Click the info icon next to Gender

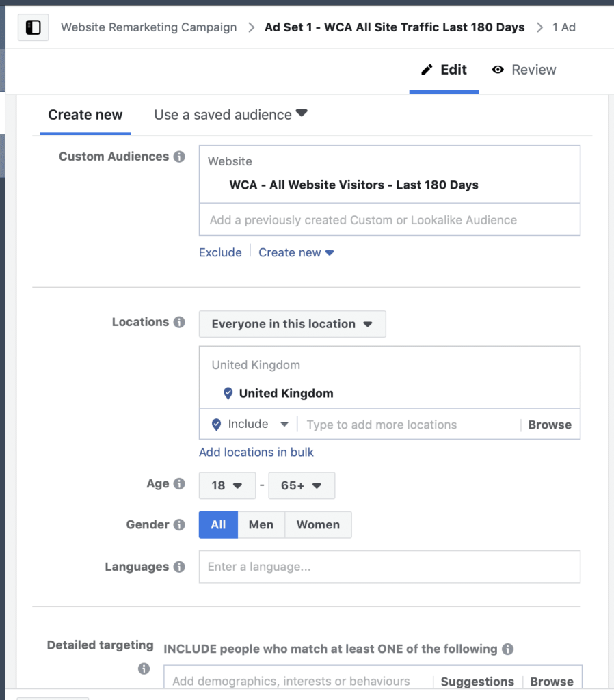click(179, 525)
